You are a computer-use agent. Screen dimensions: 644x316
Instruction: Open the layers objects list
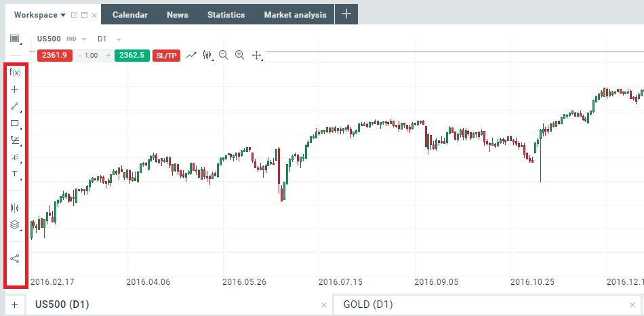tap(14, 224)
